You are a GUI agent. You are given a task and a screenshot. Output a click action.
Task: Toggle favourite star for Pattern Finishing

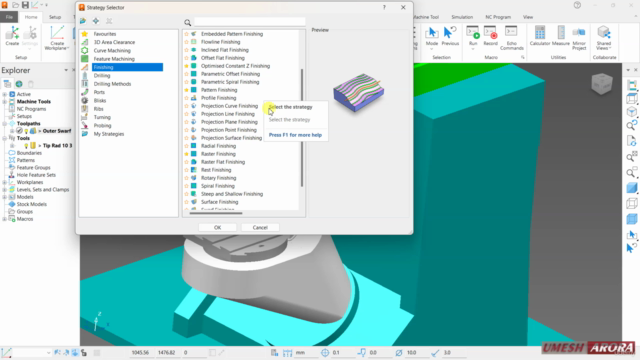pos(187,90)
